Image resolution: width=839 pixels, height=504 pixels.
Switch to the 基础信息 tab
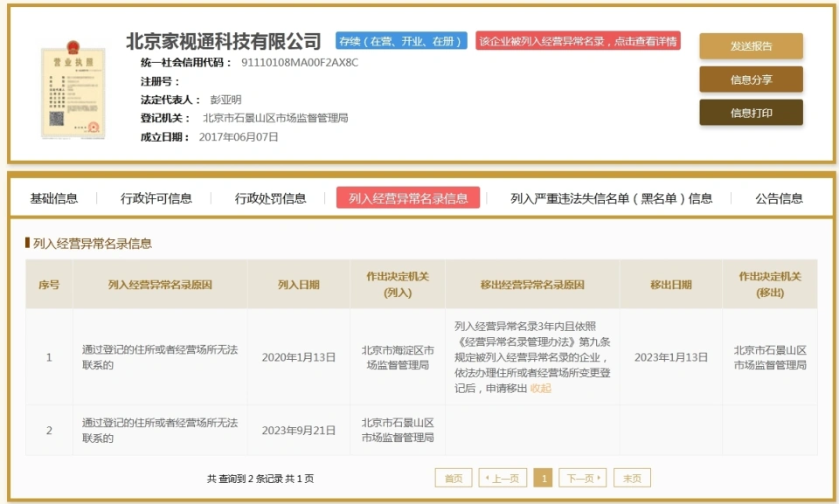point(53,198)
